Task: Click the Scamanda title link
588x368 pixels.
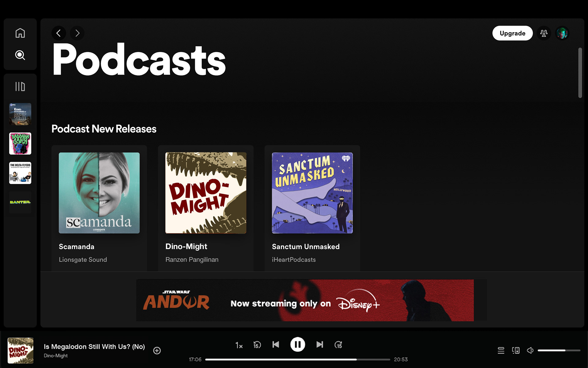Action: tap(77, 247)
